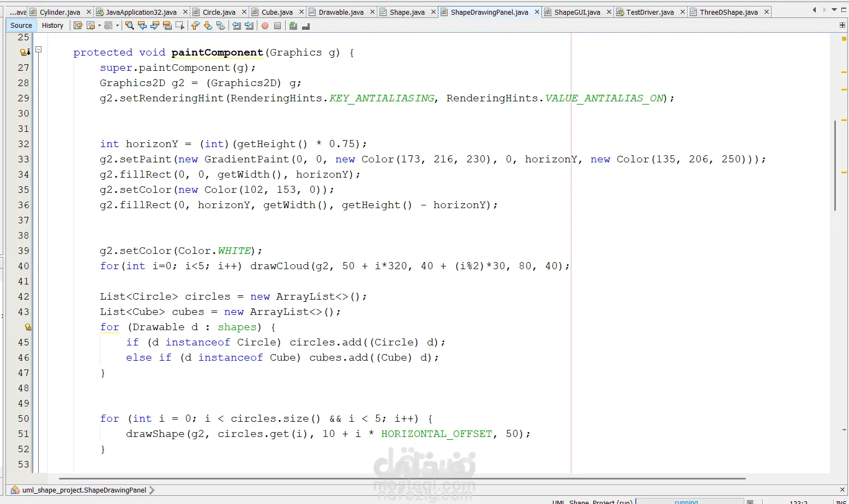Jump to Find Previous Occurrence arrow
Viewport: 849px width, 504px height.
[x=142, y=26]
